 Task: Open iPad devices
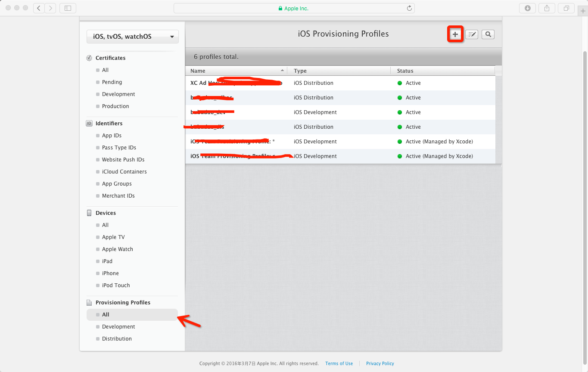(107, 261)
